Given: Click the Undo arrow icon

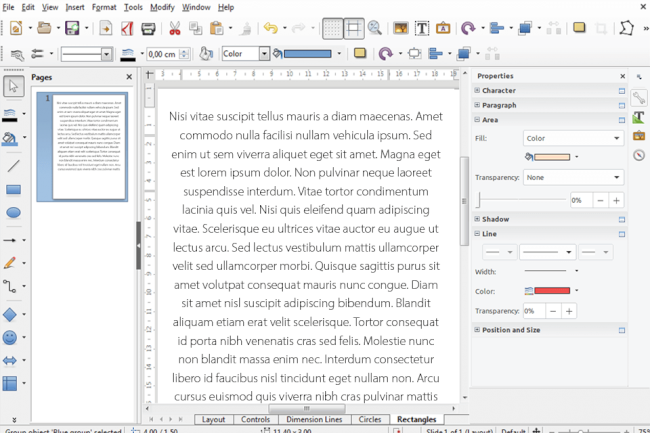Looking at the screenshot, I should 271,28.
